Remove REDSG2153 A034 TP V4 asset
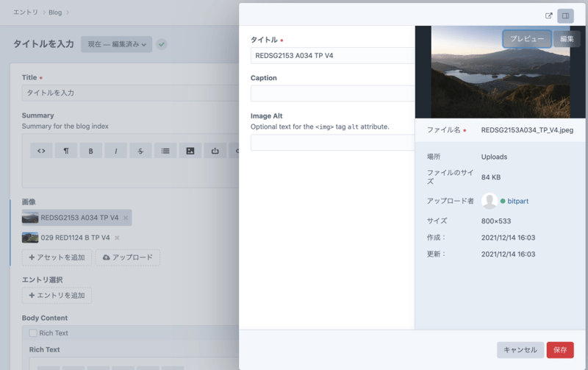The width and height of the screenshot is (588, 370). (x=126, y=218)
